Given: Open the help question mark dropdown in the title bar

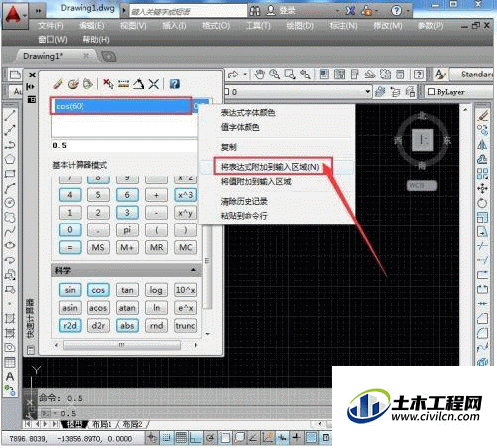Looking at the screenshot, I should coord(408,11).
